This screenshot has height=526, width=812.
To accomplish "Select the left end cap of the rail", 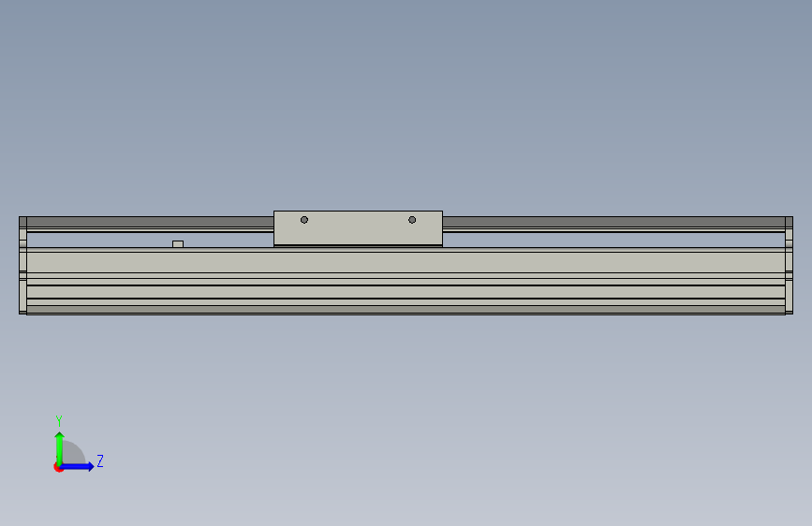I will (x=22, y=265).
